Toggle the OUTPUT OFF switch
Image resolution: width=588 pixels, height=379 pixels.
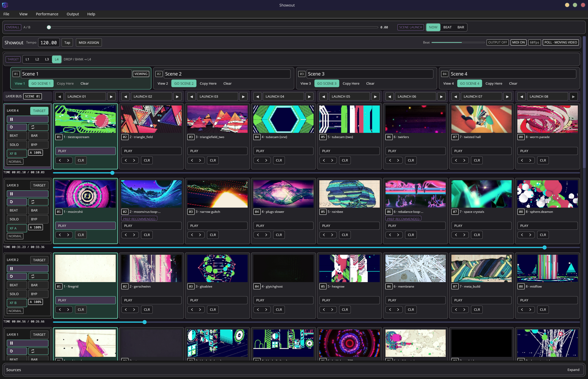pos(498,42)
